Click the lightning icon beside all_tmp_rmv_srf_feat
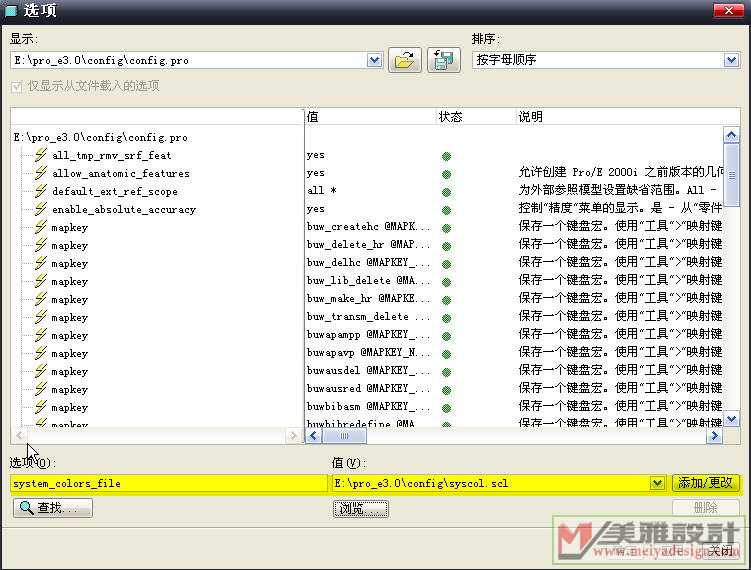Viewport: 751px width, 570px height. pyautogui.click(x=41, y=155)
